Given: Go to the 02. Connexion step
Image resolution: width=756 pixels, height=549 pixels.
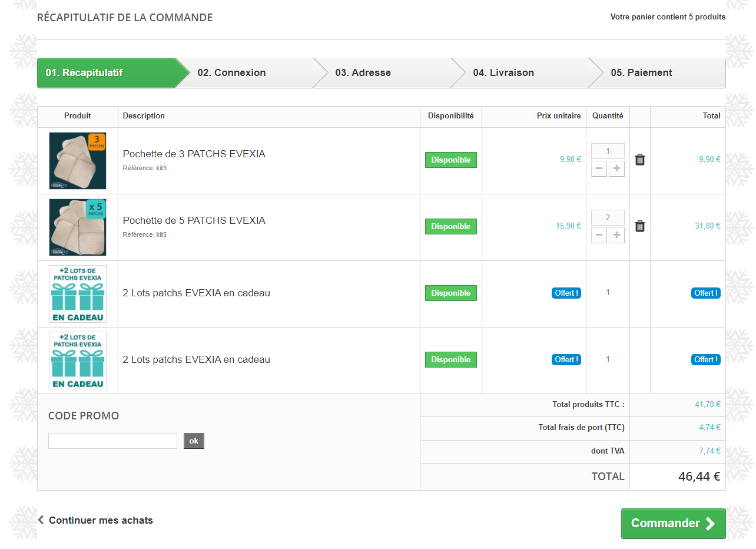Looking at the screenshot, I should pyautogui.click(x=231, y=73).
